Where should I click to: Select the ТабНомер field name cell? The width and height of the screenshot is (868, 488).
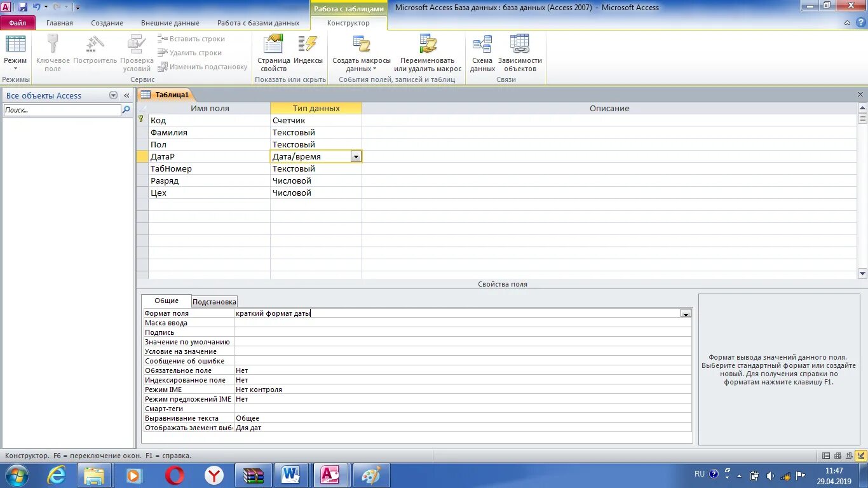click(209, 168)
